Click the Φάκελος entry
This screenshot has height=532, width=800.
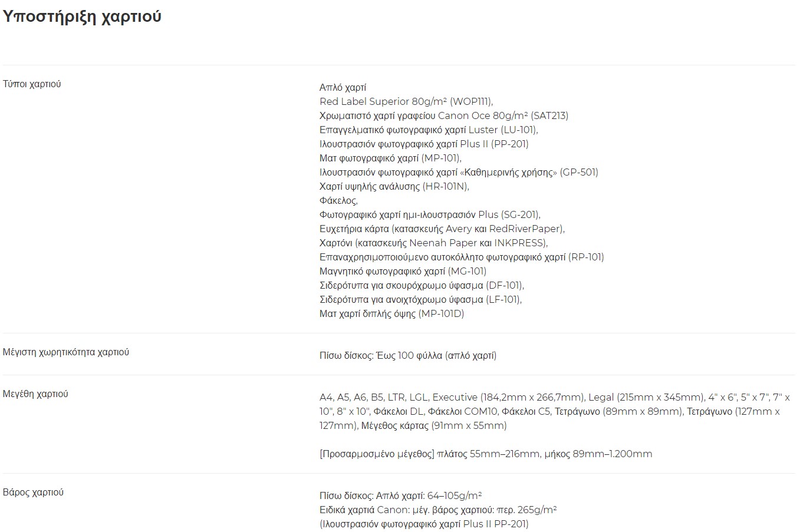coord(338,200)
